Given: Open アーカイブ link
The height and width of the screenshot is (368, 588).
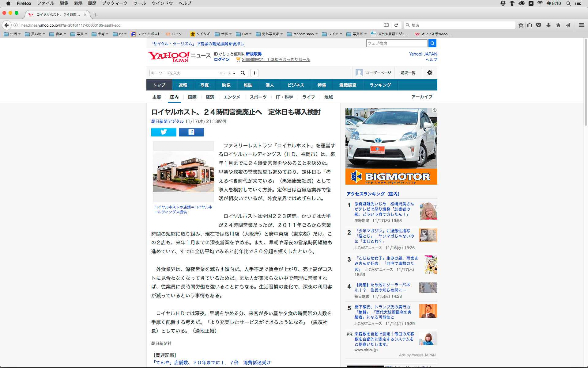Looking at the screenshot, I should pyautogui.click(x=422, y=97).
